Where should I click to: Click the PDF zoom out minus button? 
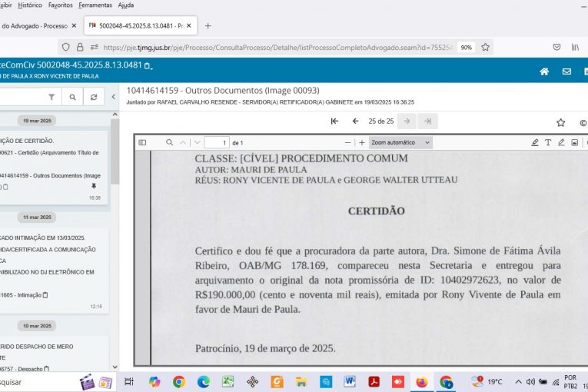click(x=347, y=142)
